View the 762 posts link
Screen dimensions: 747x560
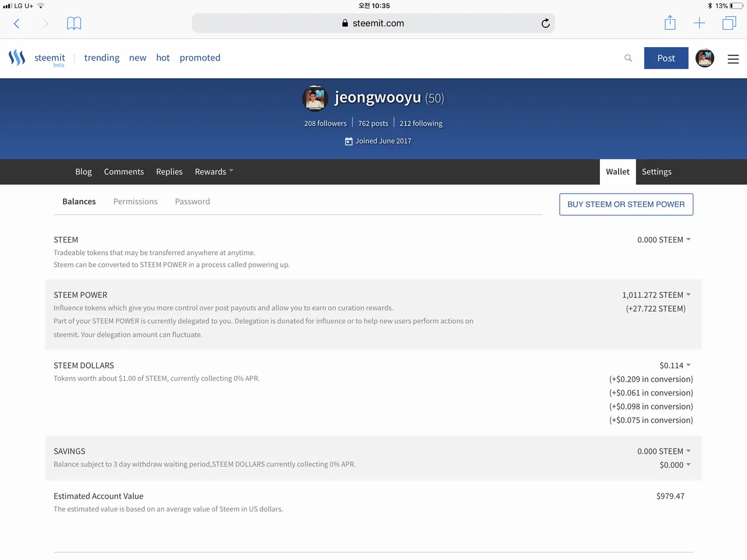click(373, 124)
